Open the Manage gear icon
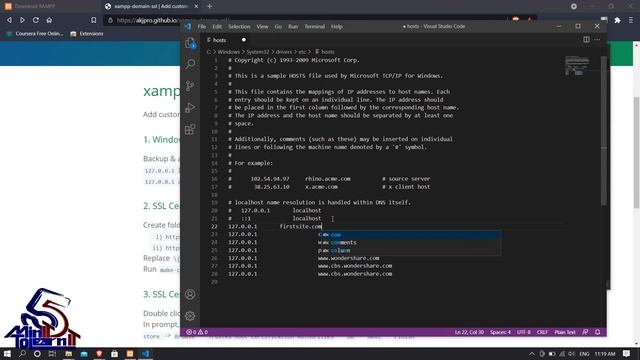 point(190,316)
